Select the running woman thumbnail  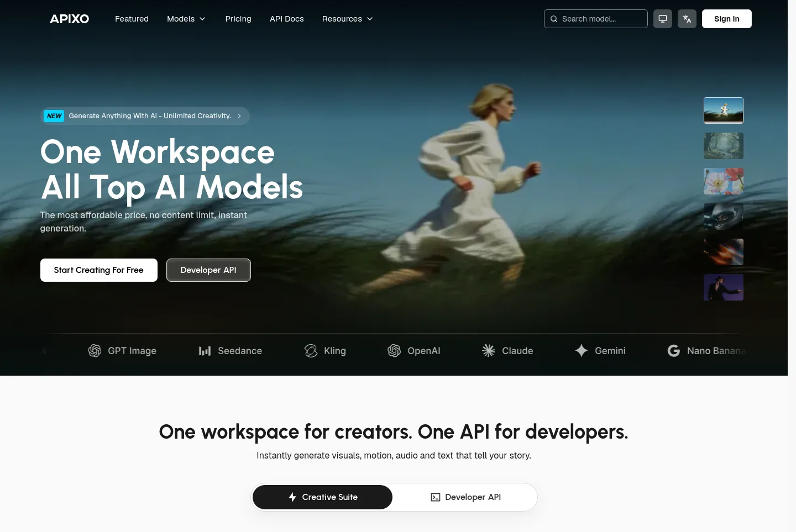[724, 110]
